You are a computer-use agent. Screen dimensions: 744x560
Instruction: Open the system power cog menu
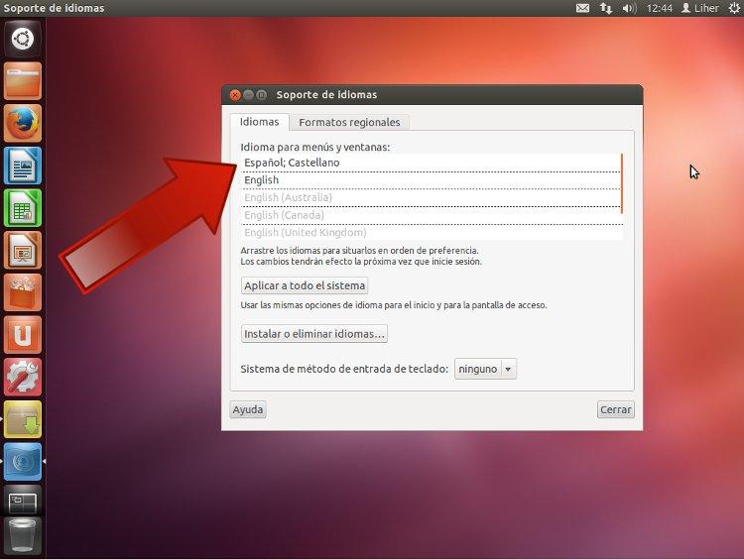tap(734, 8)
